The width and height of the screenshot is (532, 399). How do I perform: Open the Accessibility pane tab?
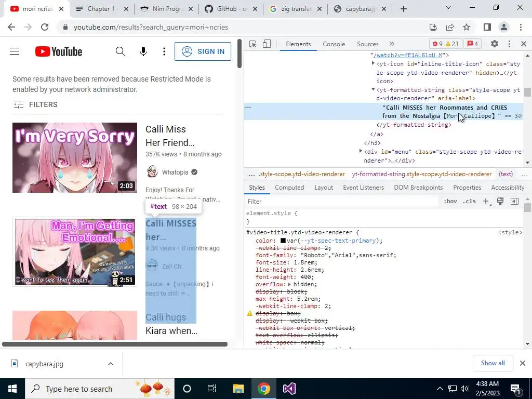pos(508,188)
